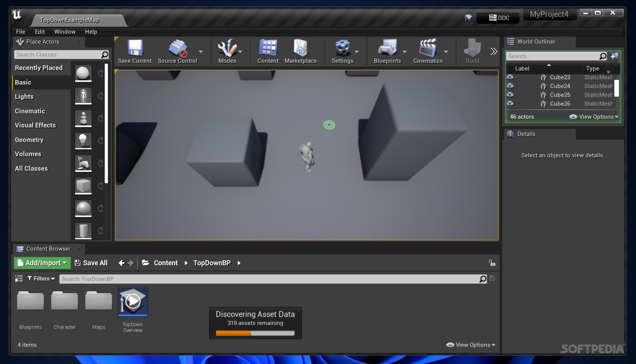Select the Player Start actor thumbnail

tap(83, 163)
